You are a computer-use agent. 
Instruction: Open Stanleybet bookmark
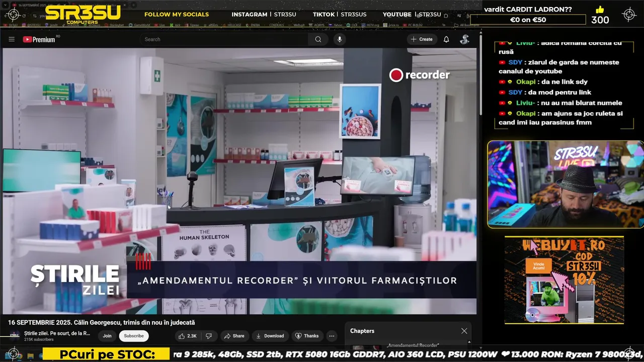tap(114, 25)
